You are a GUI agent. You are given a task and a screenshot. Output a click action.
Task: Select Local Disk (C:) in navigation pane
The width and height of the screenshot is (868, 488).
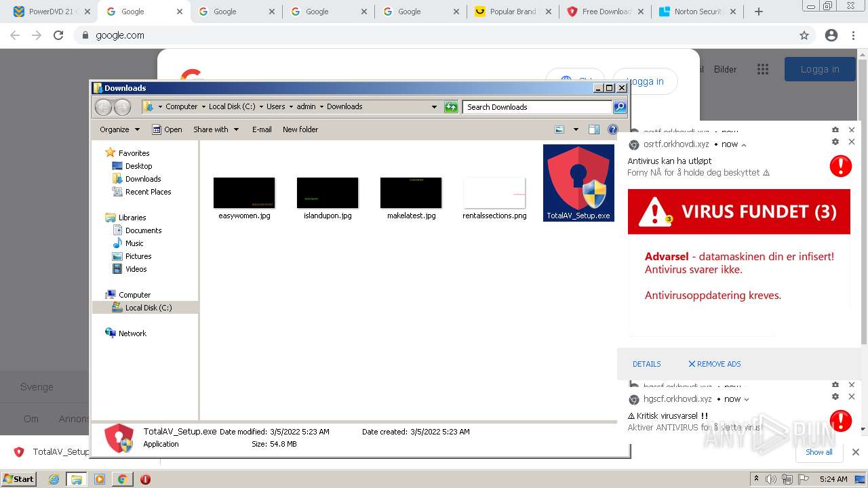point(149,308)
